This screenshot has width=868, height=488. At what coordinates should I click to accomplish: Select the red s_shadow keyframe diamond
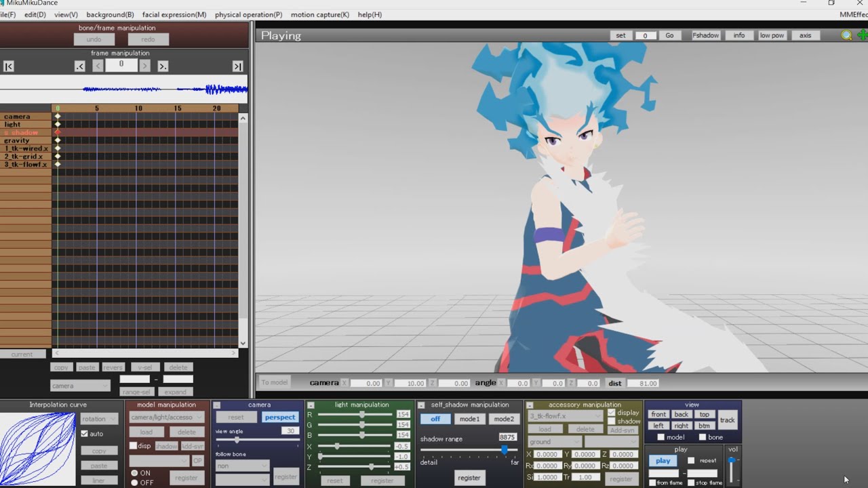click(58, 132)
